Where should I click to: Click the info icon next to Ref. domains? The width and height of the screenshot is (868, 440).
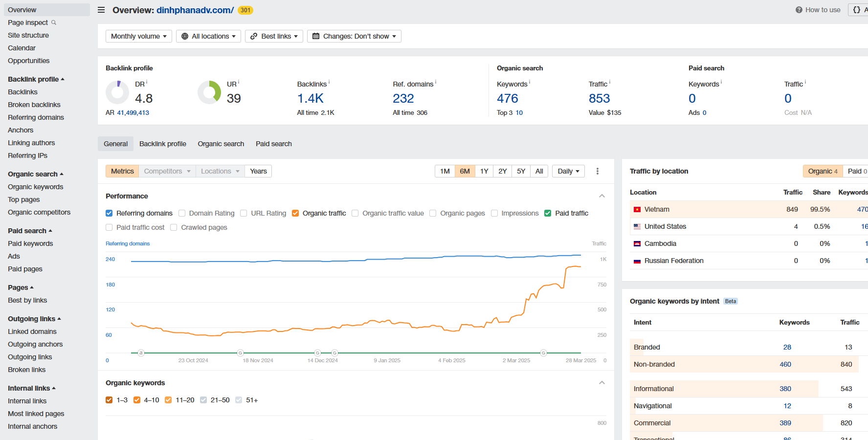click(x=436, y=82)
